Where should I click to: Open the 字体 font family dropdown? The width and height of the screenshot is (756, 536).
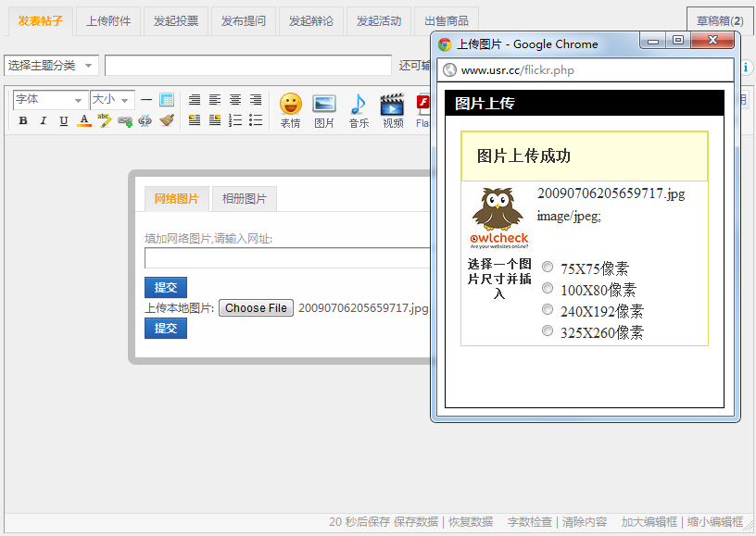[50, 99]
